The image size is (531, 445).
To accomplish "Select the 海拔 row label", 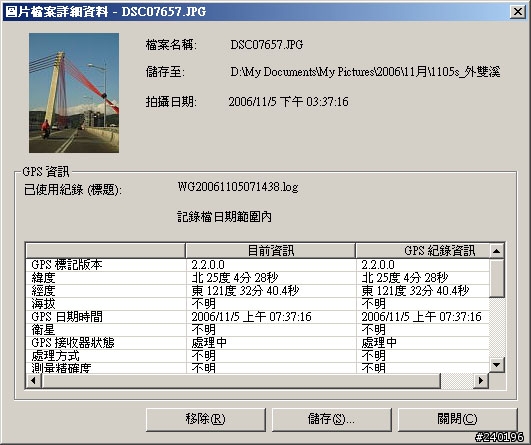I will 43,304.
